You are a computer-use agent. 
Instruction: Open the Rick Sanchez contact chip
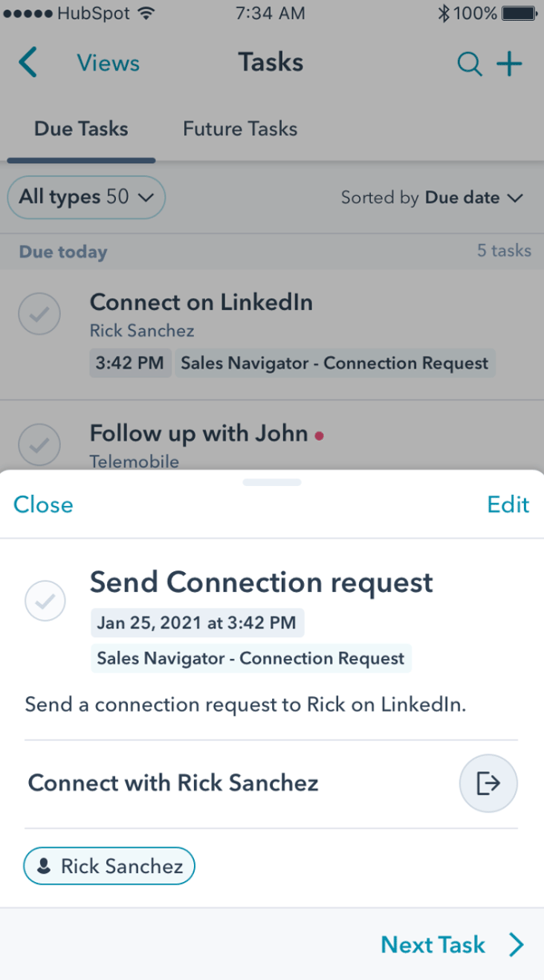click(109, 866)
